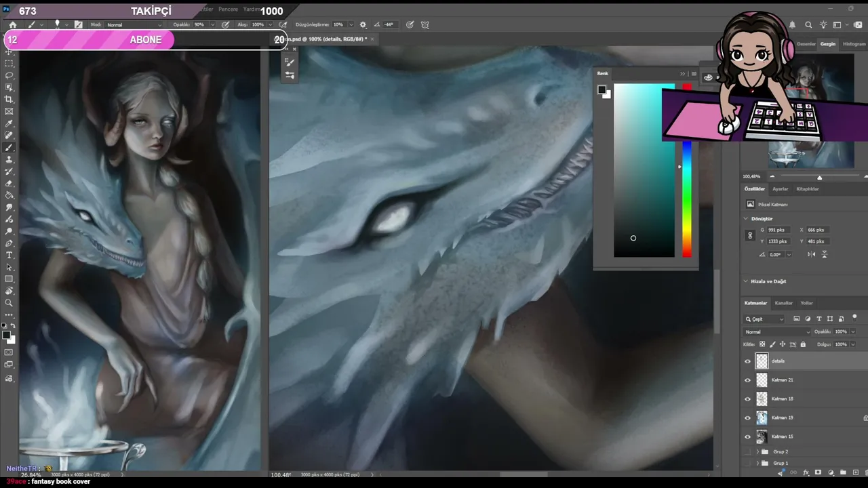Open the Pencere menu
The width and height of the screenshot is (868, 488).
pos(228,9)
